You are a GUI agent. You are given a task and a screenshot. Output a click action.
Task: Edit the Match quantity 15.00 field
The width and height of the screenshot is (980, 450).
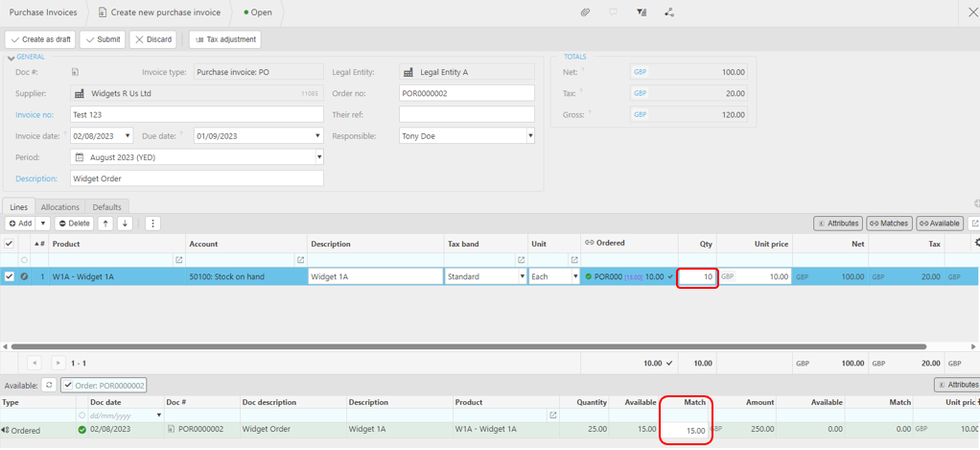pyautogui.click(x=685, y=430)
